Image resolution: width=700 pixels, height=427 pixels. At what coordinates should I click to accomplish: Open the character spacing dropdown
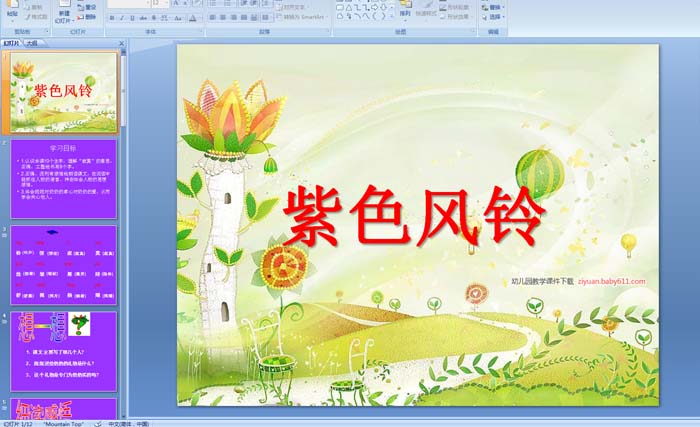click(164, 18)
